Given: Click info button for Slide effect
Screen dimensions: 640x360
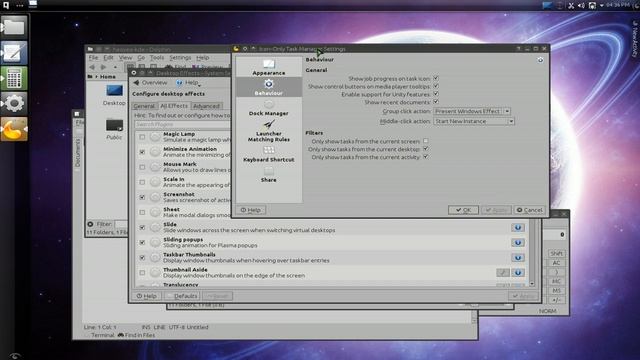Looking at the screenshot, I should coord(518,227).
